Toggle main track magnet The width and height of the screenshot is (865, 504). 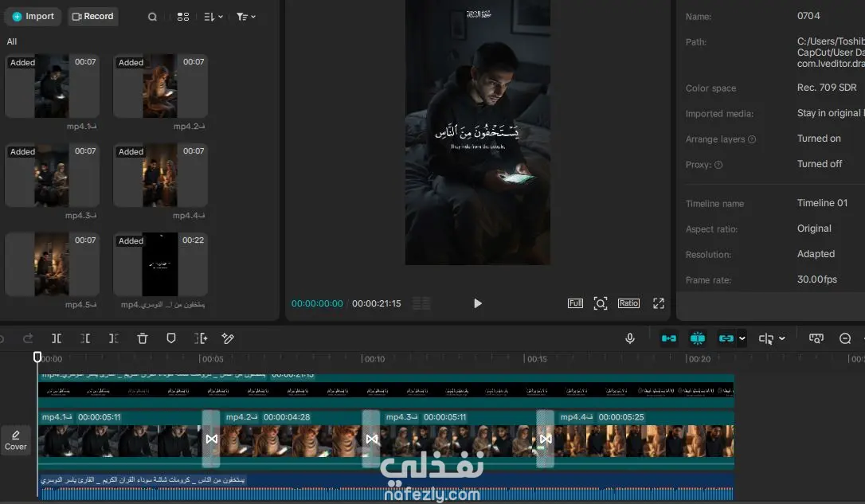tap(668, 338)
